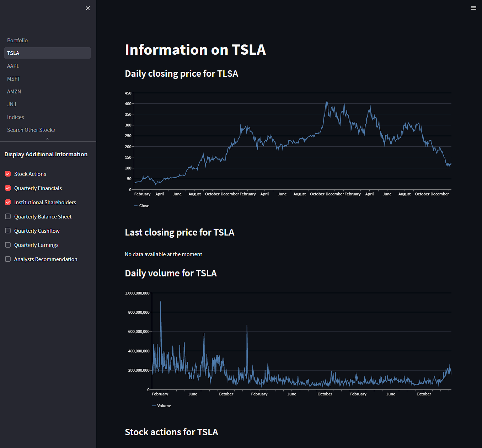
Task: Uncheck Quarterly Financials
Action: [7, 188]
